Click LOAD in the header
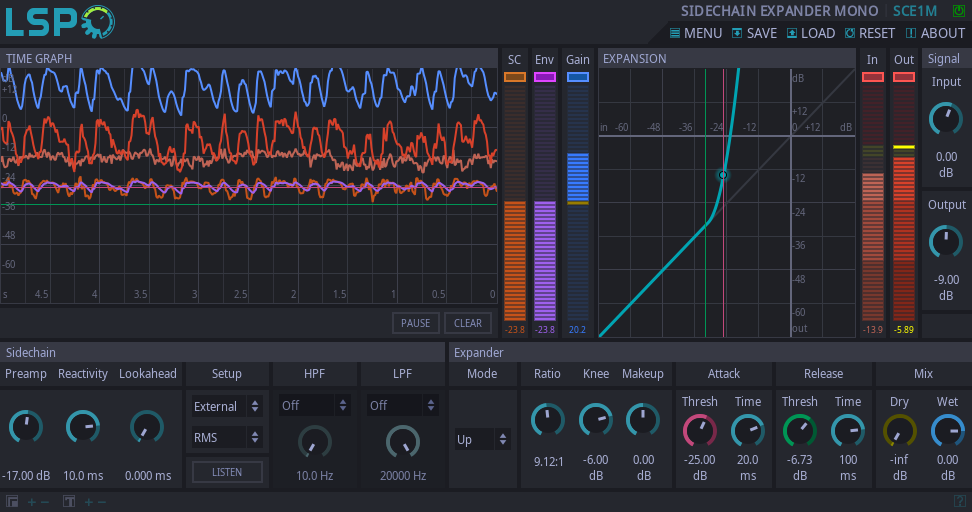The width and height of the screenshot is (972, 512). pyautogui.click(x=811, y=33)
